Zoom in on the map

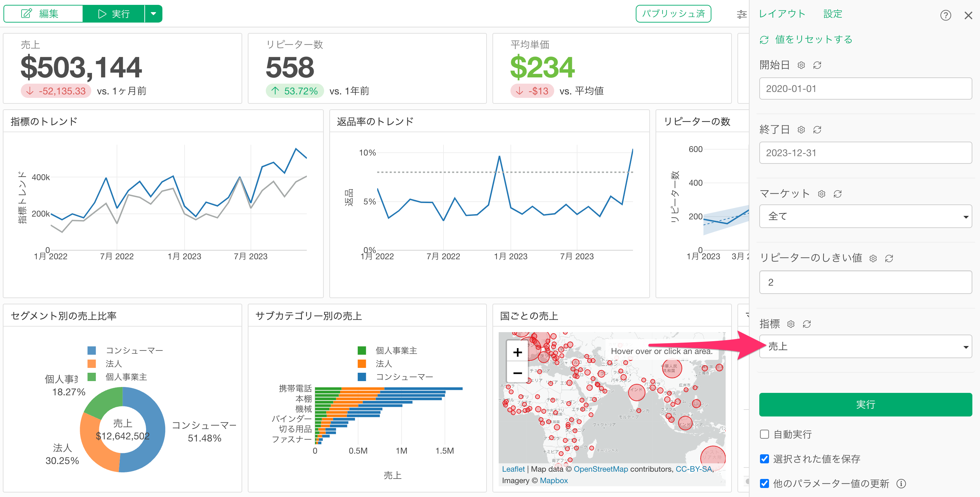[x=517, y=352]
